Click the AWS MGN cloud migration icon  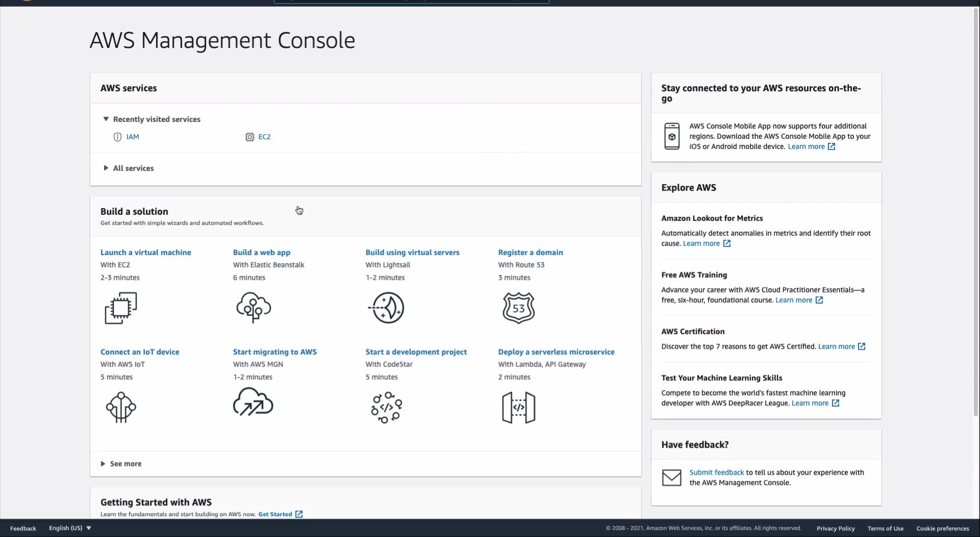tap(253, 402)
